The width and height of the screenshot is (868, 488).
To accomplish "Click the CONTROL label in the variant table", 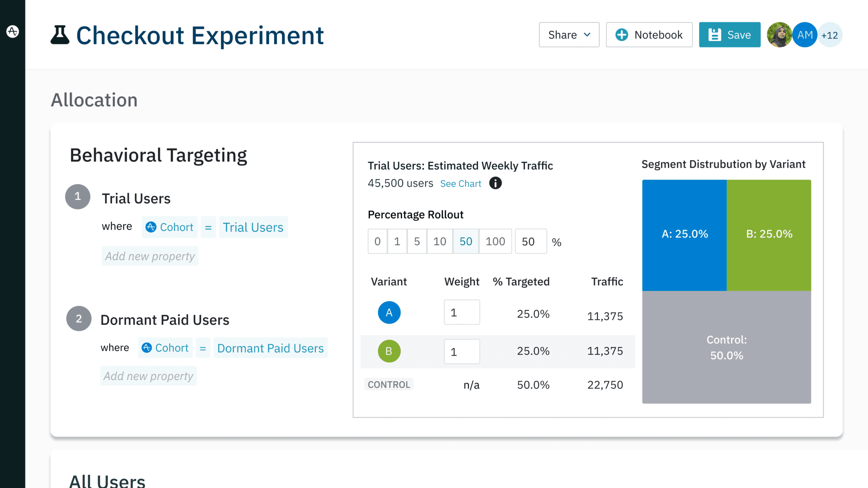I will point(388,384).
